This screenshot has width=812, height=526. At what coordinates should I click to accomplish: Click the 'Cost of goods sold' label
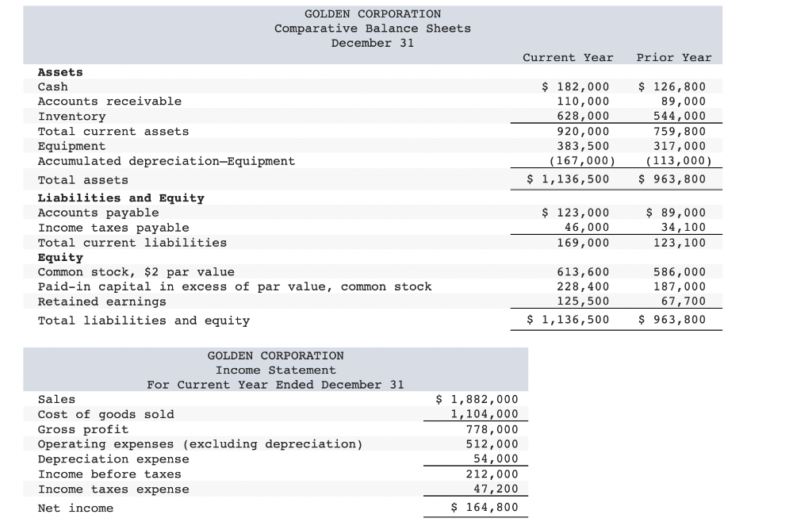coord(105,414)
